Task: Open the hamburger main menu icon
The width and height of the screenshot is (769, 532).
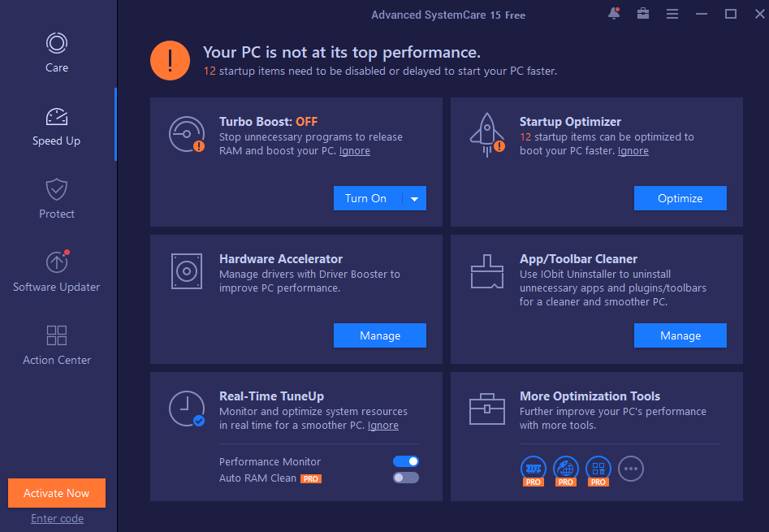Action: (672, 13)
